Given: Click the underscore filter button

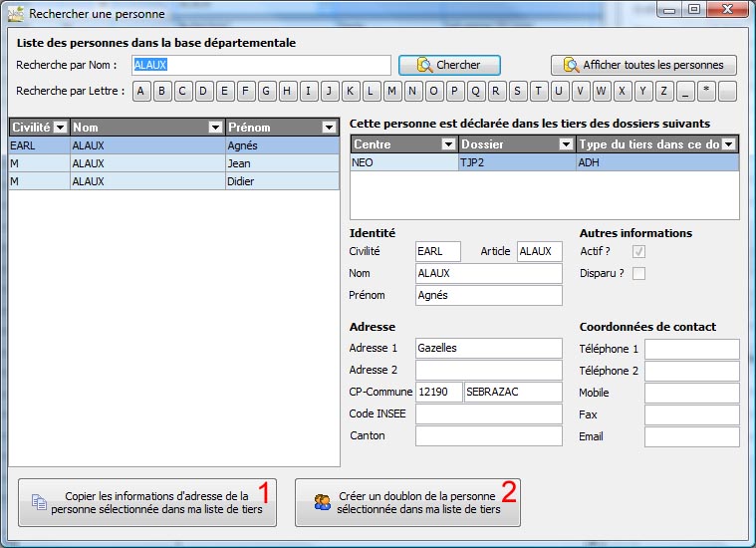Looking at the screenshot, I should coord(685,91).
